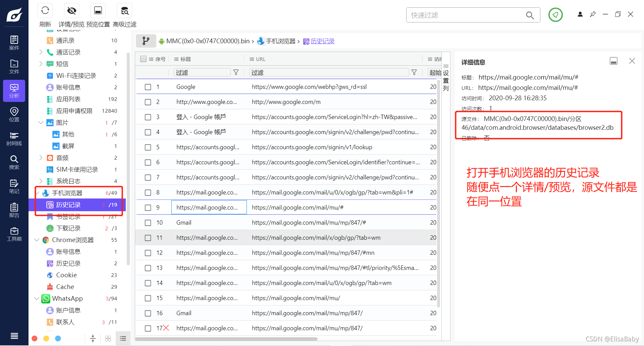644x346 pixels.
Task: Collapse the Chrome浏览器 tree node
Action: pyautogui.click(x=37, y=240)
